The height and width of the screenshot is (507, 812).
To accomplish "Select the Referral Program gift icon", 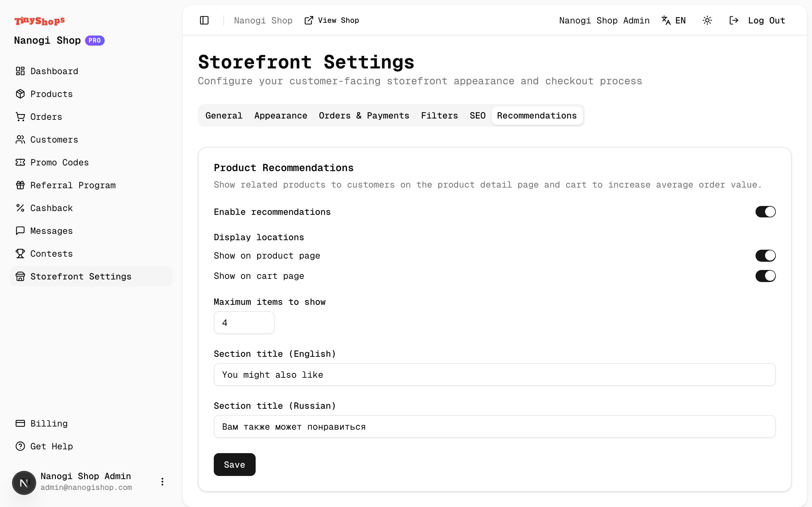I will [20, 185].
